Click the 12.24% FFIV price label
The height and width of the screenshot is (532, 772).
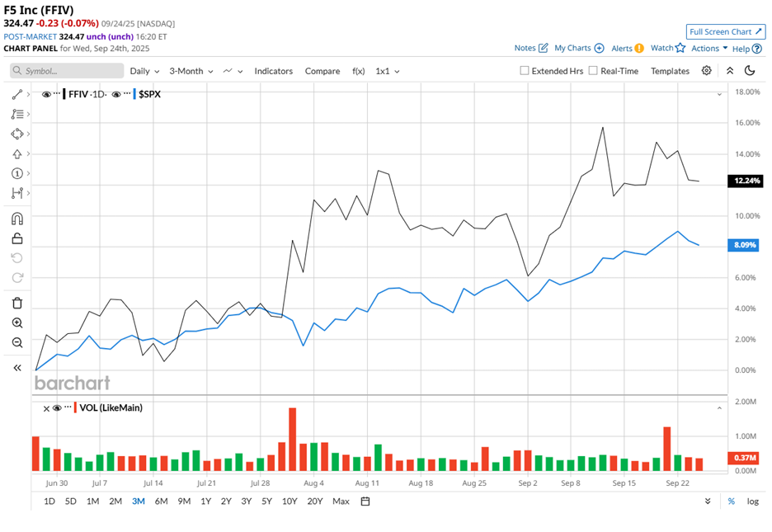point(746,181)
